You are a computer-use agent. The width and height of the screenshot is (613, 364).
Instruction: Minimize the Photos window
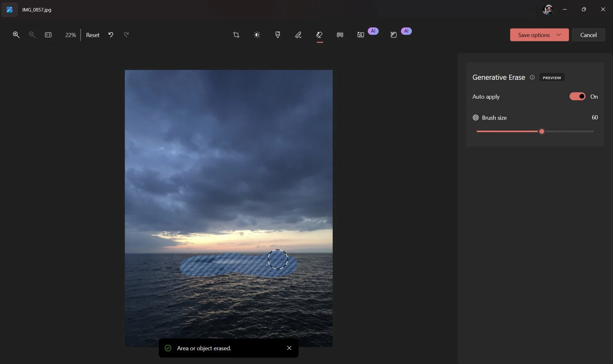pyautogui.click(x=565, y=9)
